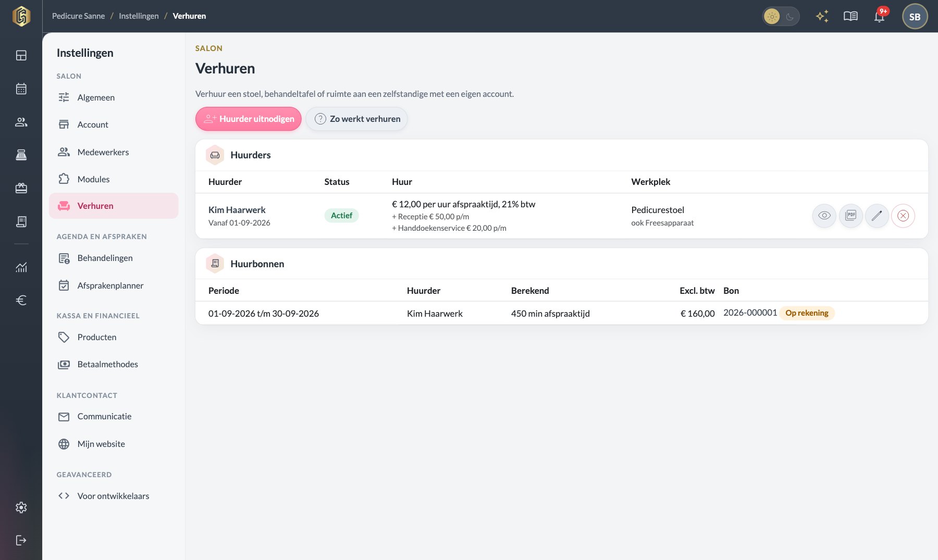Click Huurder uitnodigen button
Screen dimensions: 938x560
tap(249, 119)
